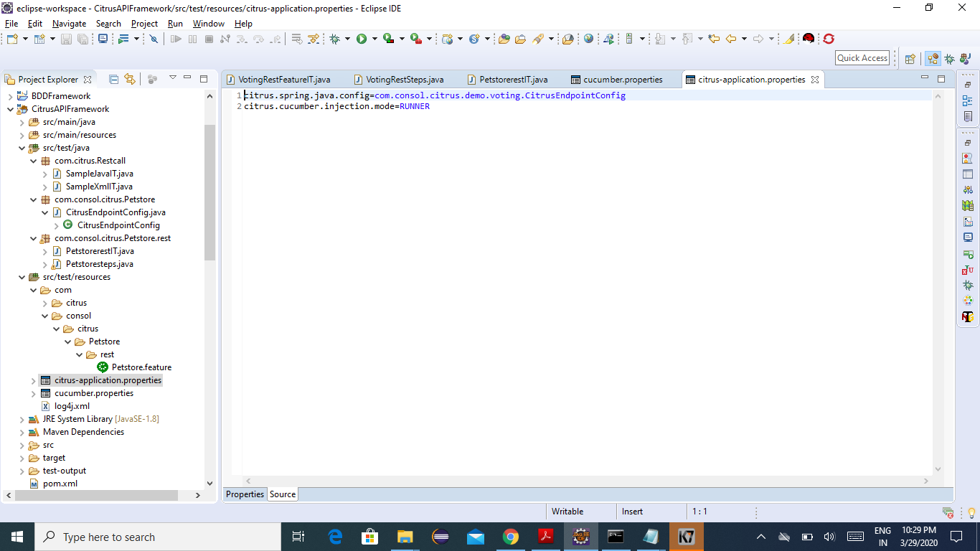Image resolution: width=980 pixels, height=551 pixels.
Task: Open the Window menu
Action: [209, 24]
